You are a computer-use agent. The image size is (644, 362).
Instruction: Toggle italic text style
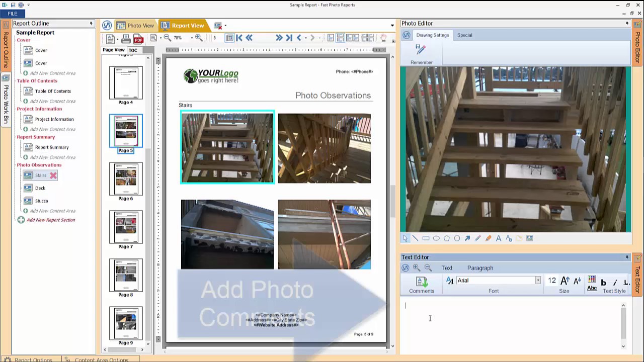coord(615,283)
